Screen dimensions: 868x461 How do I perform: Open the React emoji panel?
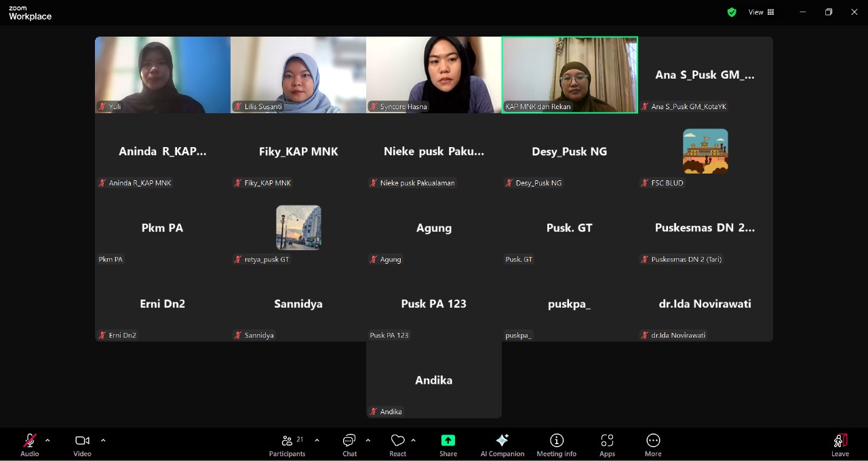tap(397, 444)
